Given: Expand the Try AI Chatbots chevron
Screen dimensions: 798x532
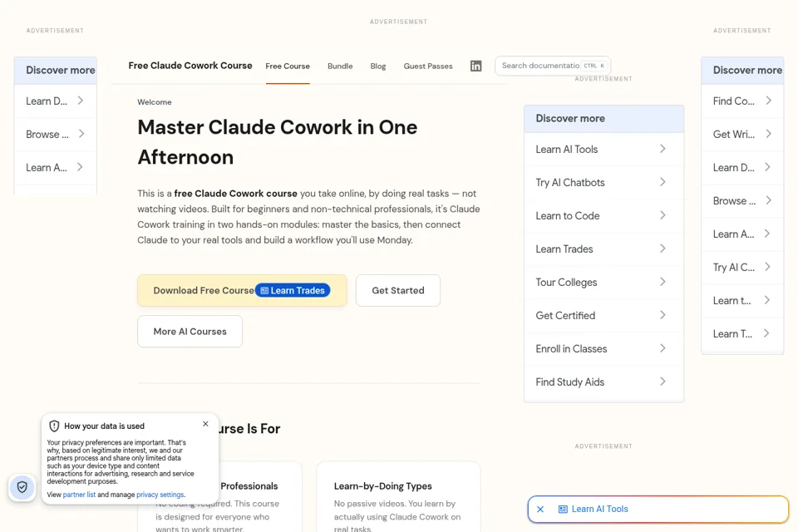Looking at the screenshot, I should click(x=663, y=182).
